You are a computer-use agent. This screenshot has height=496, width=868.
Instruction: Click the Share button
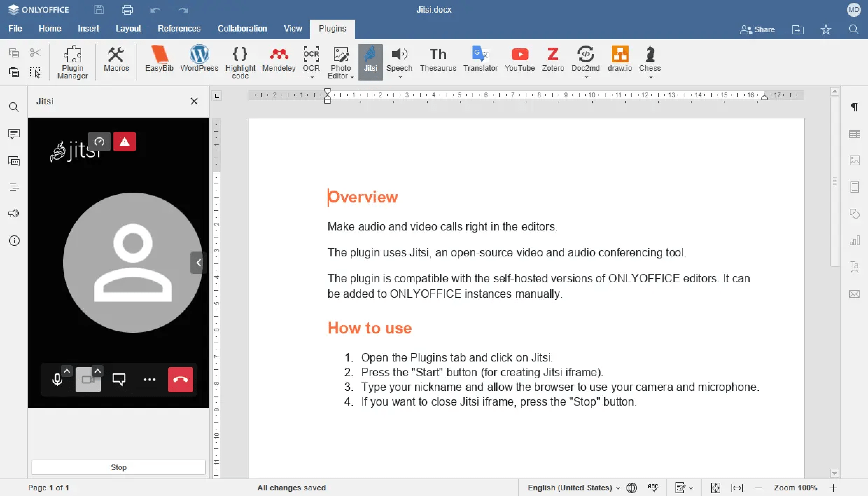[x=757, y=30]
